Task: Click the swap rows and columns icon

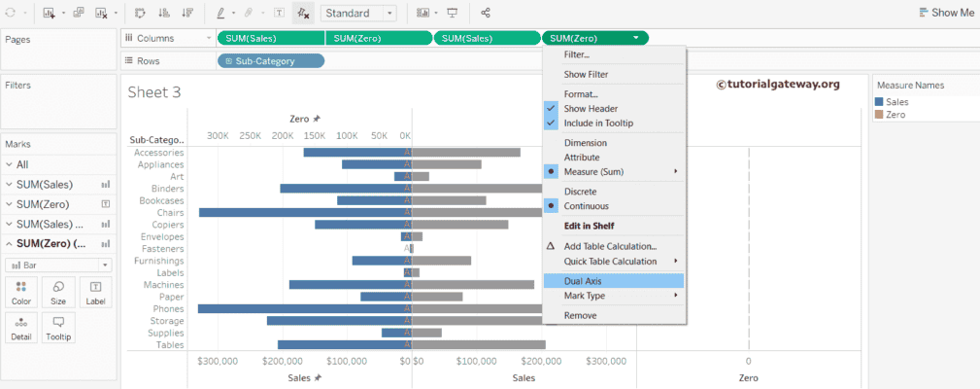Action: 140,14
